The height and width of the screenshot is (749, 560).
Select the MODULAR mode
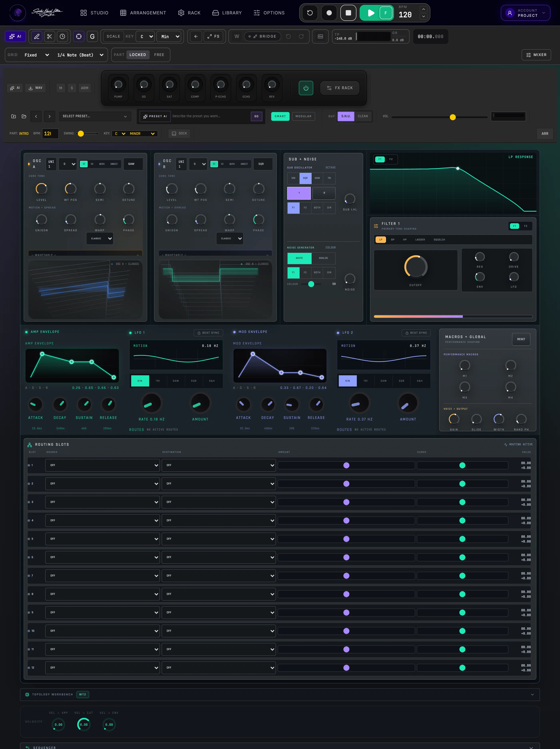303,116
